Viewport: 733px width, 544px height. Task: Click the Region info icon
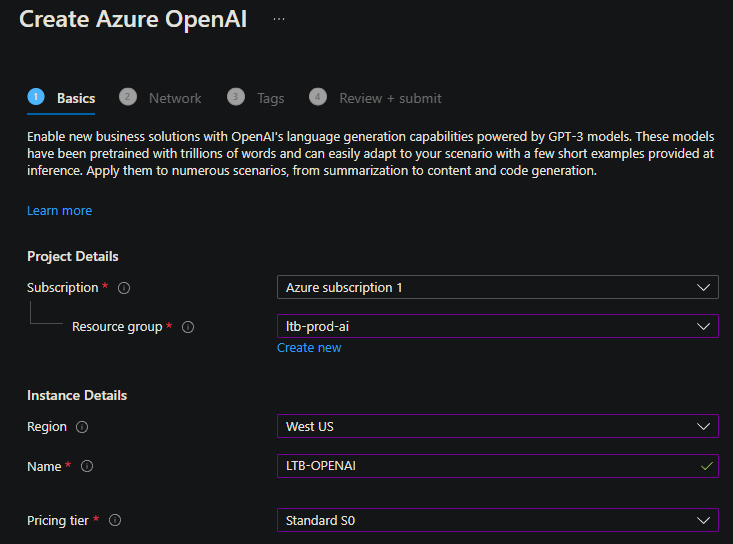82,427
